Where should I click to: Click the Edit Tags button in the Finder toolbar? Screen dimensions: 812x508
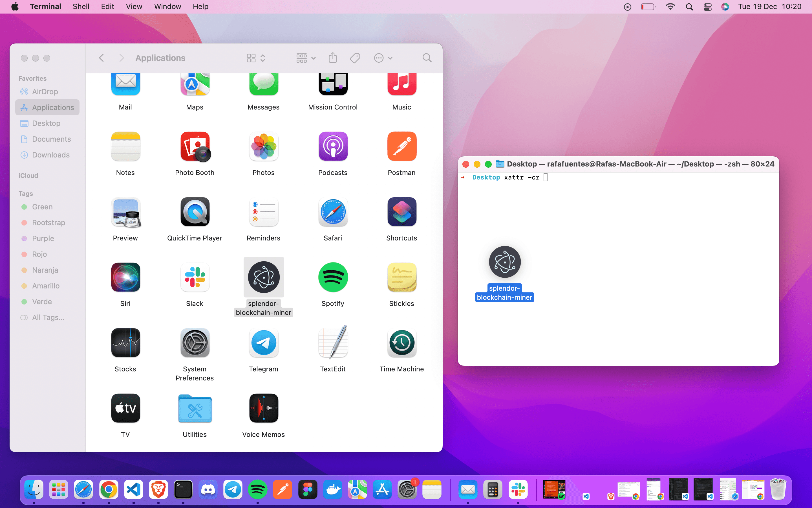[x=355, y=58]
